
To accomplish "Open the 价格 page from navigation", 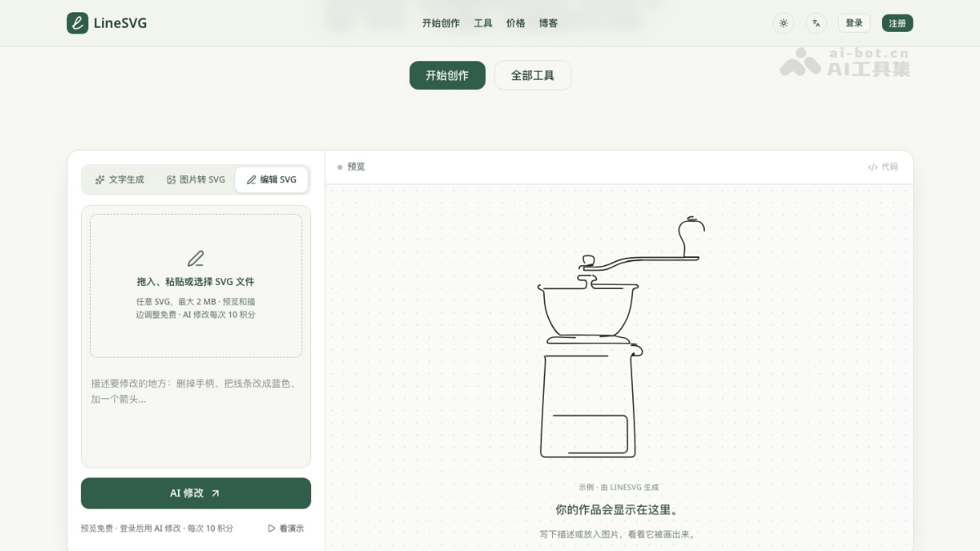I will coord(516,23).
